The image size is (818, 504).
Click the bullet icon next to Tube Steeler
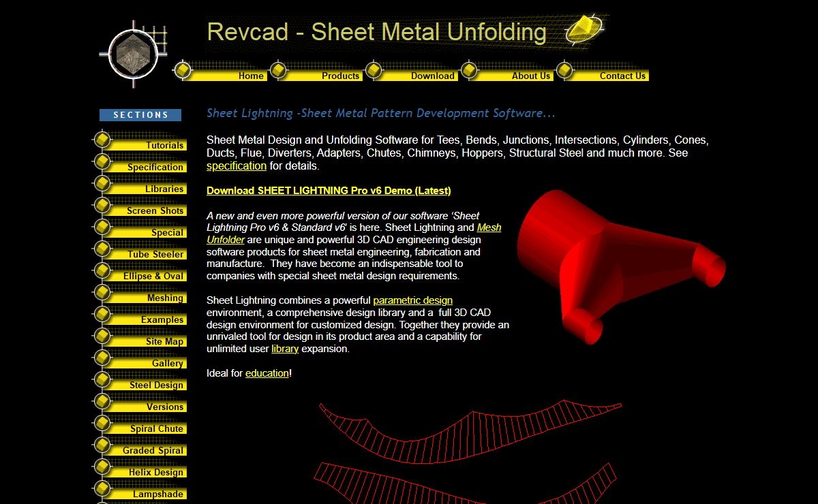[102, 249]
